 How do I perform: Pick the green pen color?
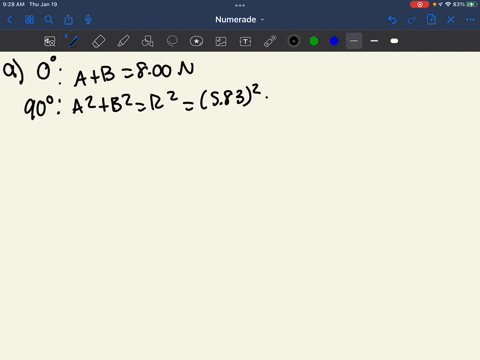(314, 41)
